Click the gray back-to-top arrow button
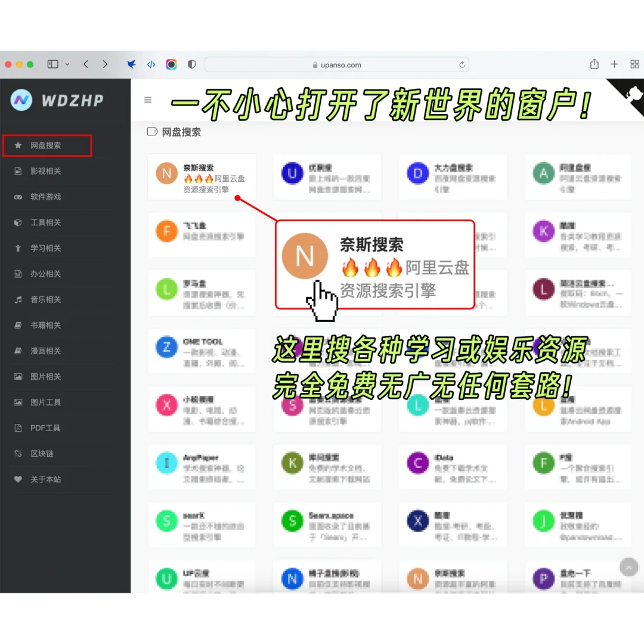 pyautogui.click(x=629, y=568)
